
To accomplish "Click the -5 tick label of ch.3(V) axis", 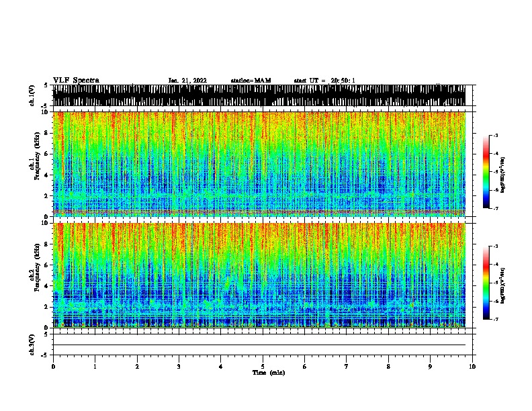I will click(x=45, y=355).
